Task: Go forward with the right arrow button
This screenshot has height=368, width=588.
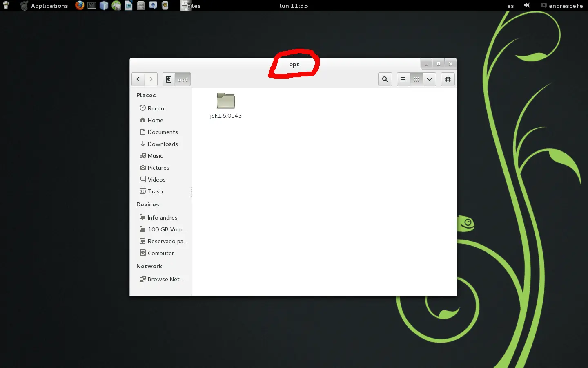Action: pos(151,79)
